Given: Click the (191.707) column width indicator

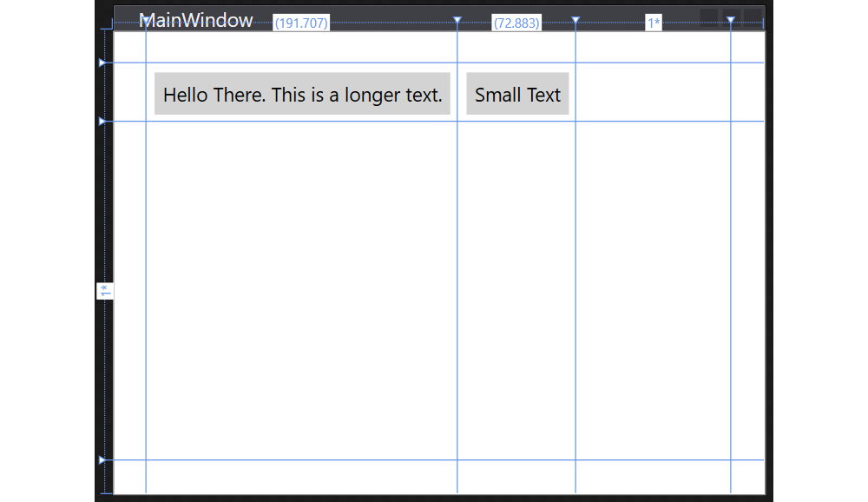Looking at the screenshot, I should click(301, 23).
